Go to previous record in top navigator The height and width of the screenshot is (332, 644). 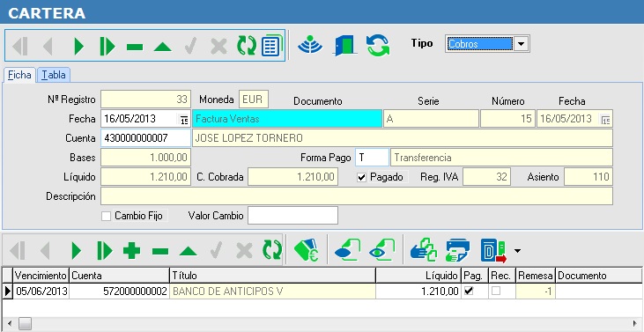pos(48,46)
